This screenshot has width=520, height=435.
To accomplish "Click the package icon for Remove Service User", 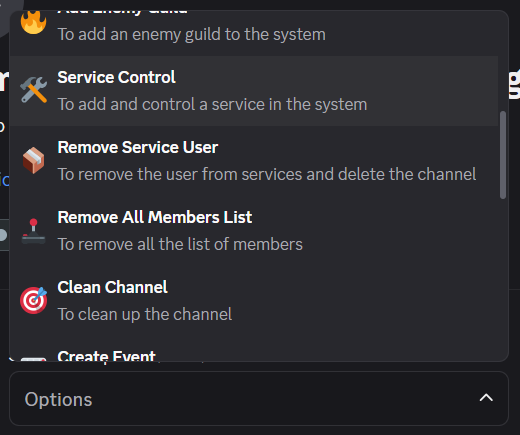I will pyautogui.click(x=33, y=160).
